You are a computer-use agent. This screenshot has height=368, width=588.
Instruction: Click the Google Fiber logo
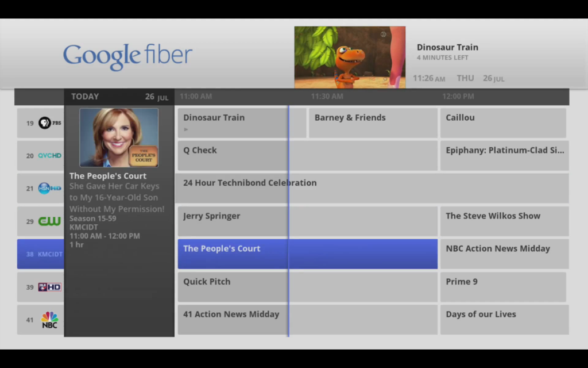pyautogui.click(x=127, y=56)
